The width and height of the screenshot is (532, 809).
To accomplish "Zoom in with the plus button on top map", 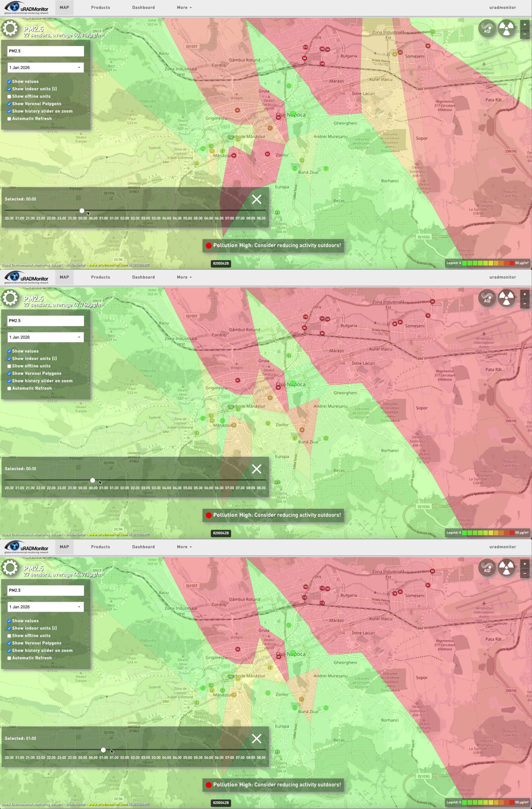I will pos(524,24).
